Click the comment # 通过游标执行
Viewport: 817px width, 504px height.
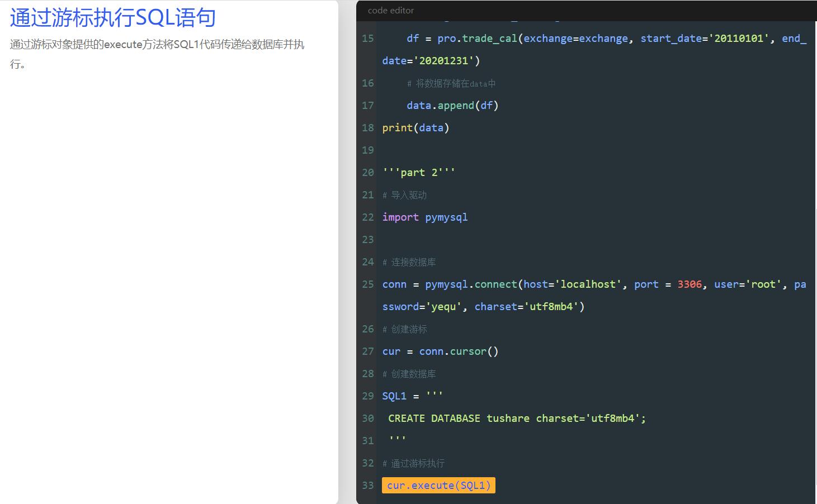[413, 463]
